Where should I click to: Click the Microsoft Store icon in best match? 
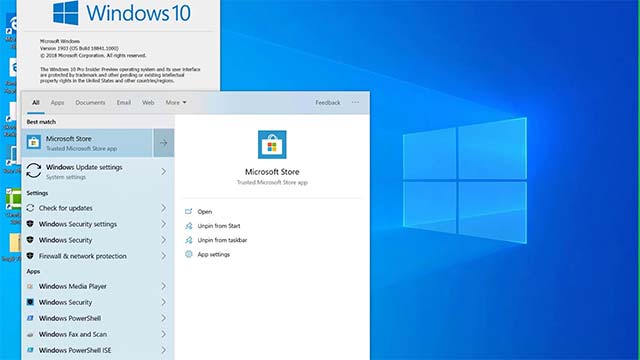click(34, 142)
